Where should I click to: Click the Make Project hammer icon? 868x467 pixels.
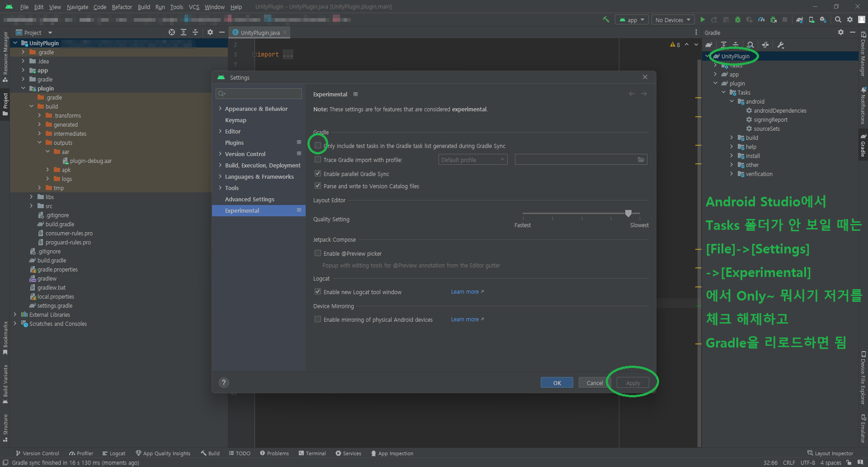coord(606,19)
